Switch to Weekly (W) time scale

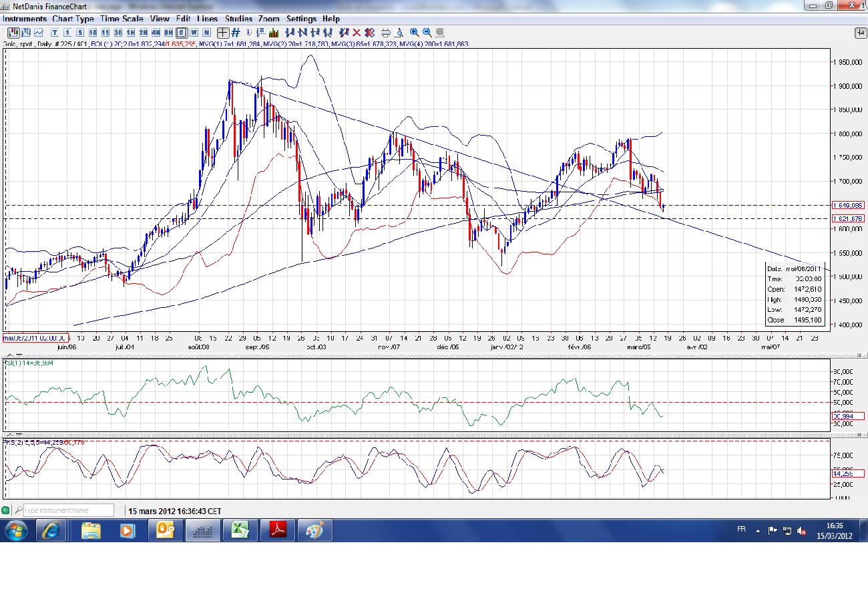point(194,32)
